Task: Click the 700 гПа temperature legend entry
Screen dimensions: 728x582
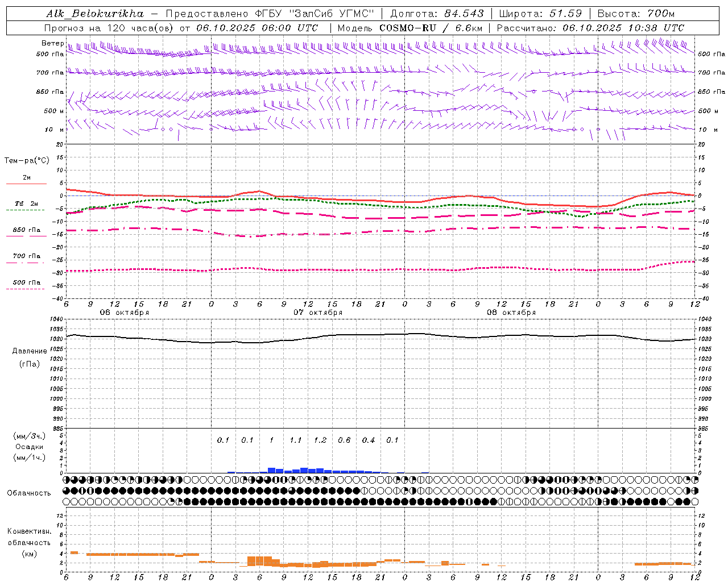Action: tap(27, 256)
